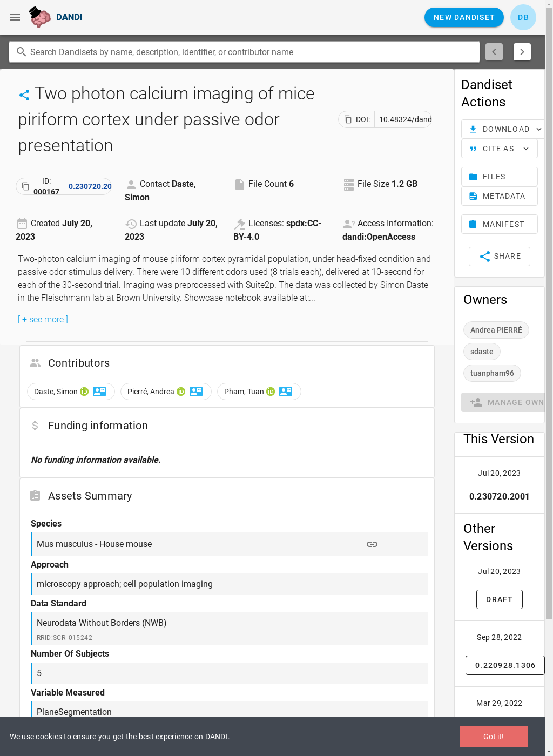
Task: Expand description with see more
Action: [x=43, y=319]
